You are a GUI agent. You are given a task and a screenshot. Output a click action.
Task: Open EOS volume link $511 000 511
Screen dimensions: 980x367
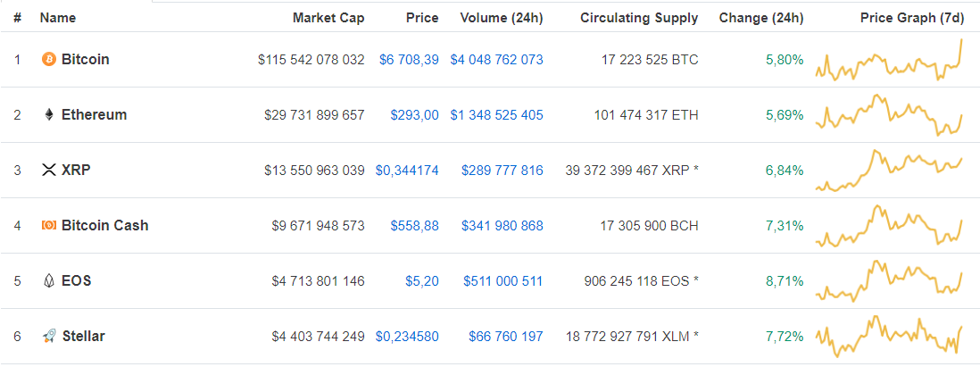tap(503, 280)
